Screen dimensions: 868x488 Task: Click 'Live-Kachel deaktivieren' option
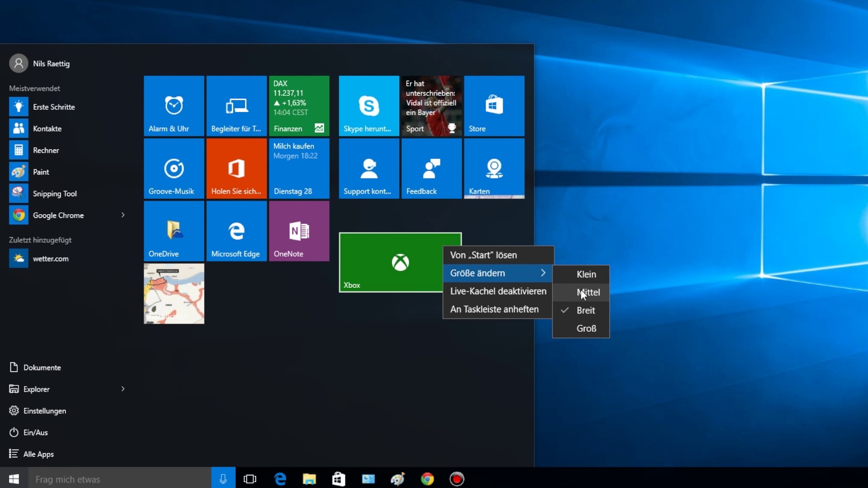tap(498, 291)
